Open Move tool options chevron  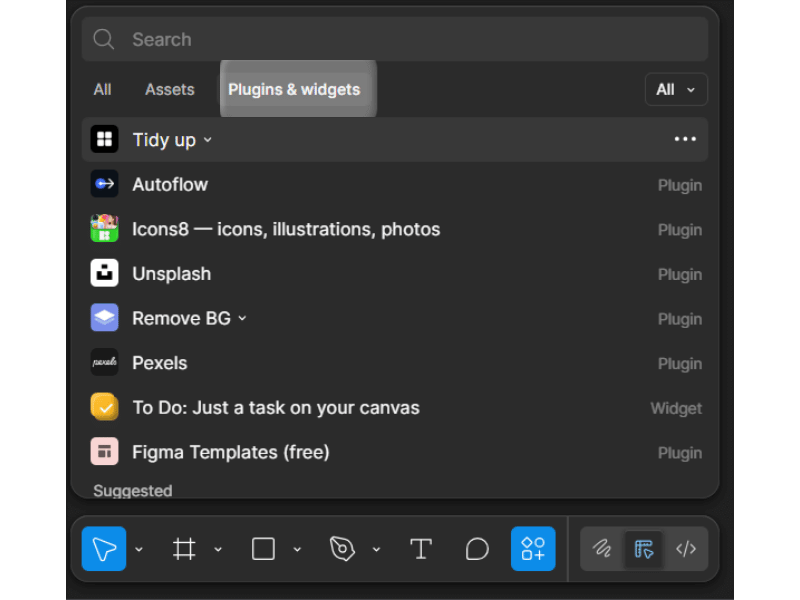(139, 549)
